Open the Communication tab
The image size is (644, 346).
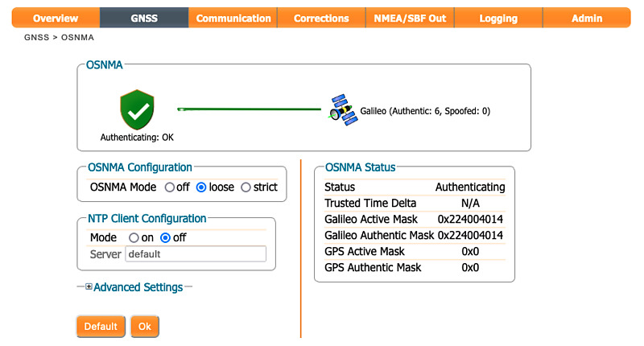(x=233, y=18)
